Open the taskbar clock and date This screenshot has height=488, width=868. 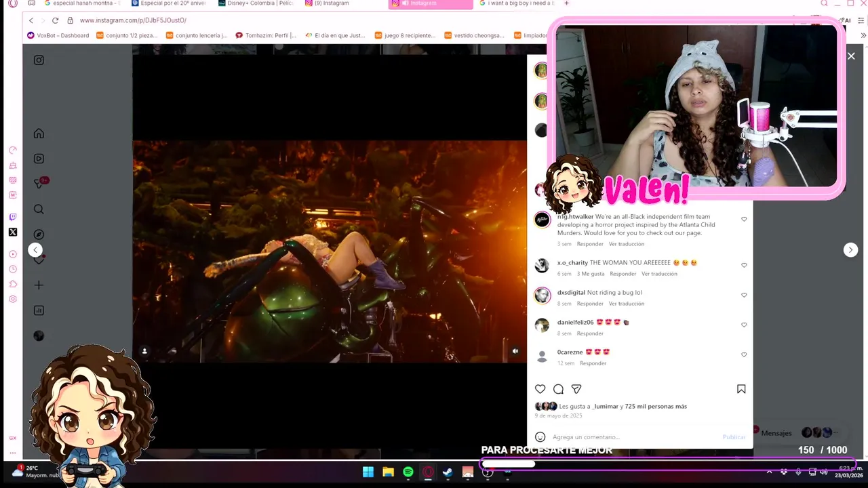850,472
